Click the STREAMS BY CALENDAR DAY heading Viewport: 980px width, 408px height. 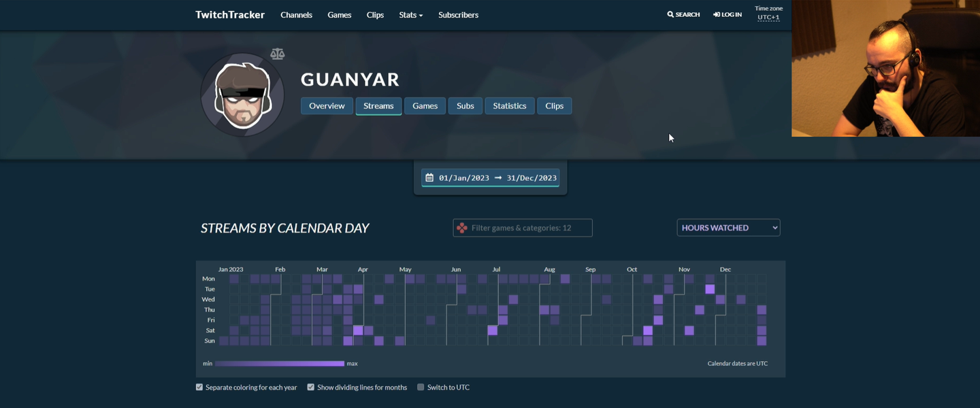[284, 228]
